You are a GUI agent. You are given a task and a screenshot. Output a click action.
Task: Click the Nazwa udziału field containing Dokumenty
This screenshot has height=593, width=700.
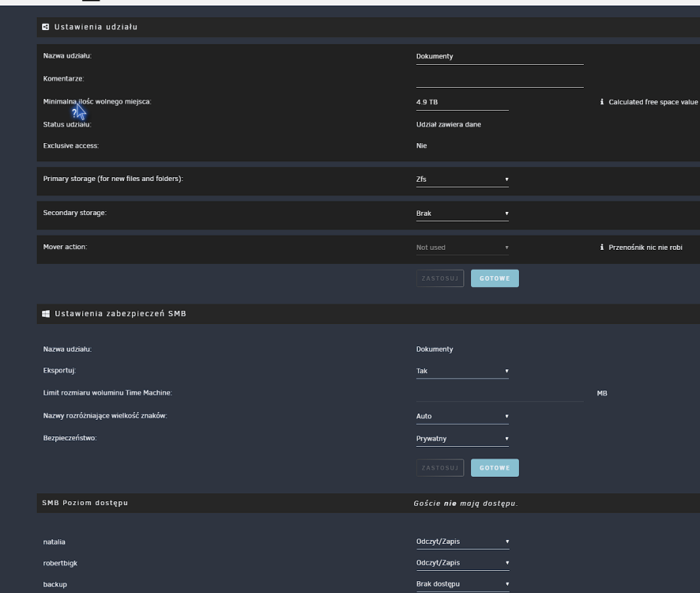pyautogui.click(x=499, y=56)
